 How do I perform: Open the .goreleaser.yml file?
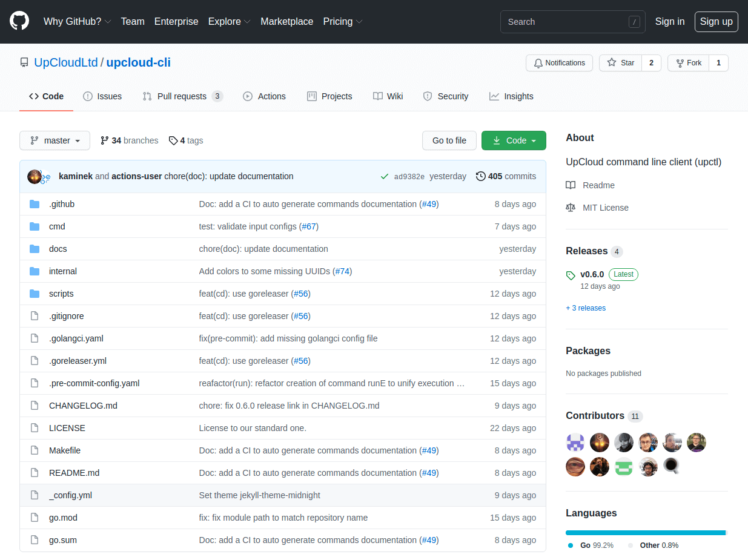pyautogui.click(x=78, y=361)
